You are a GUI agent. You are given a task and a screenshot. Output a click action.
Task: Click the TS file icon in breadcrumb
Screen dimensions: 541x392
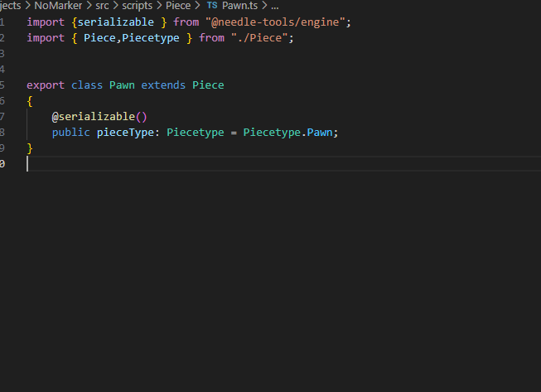[x=212, y=6]
